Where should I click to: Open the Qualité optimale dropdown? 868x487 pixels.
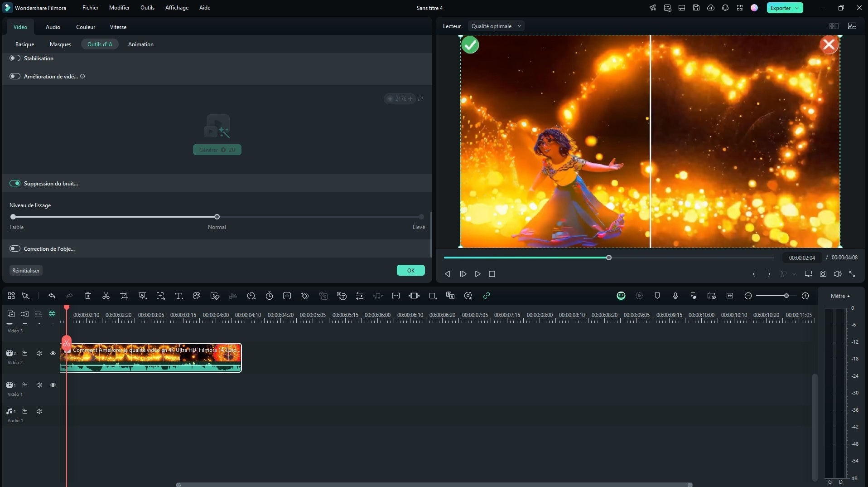tap(496, 26)
